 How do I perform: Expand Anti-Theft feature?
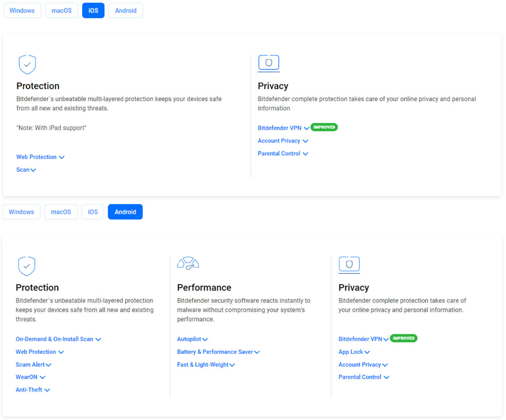(x=33, y=390)
